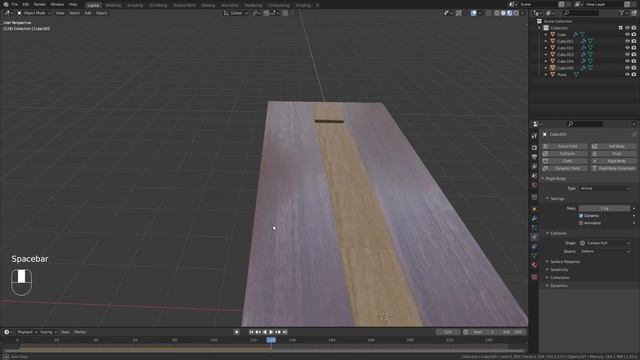Open the File menu
640x360 pixels.
15,4
